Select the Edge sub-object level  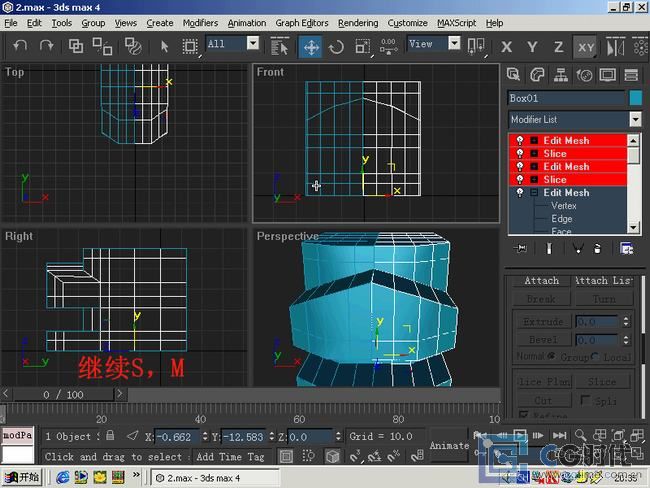point(562,219)
